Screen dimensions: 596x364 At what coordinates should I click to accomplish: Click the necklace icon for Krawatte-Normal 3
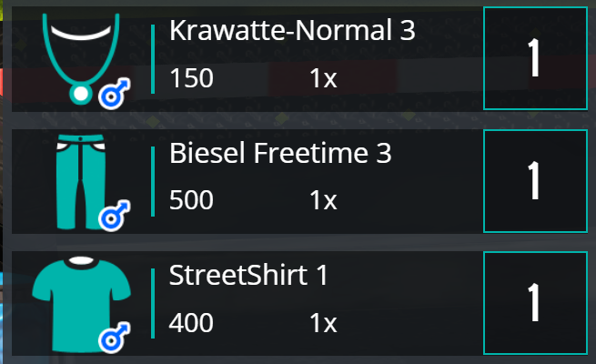[x=81, y=58]
